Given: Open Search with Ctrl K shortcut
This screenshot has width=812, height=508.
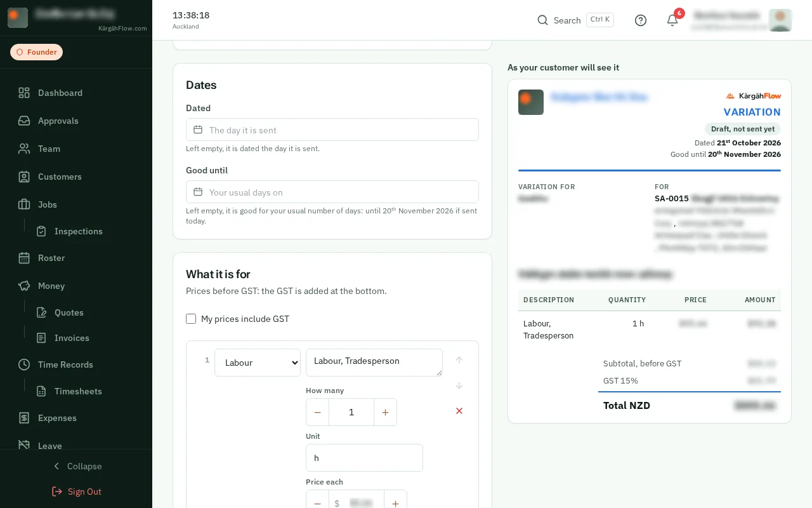Looking at the screenshot, I should [575, 20].
